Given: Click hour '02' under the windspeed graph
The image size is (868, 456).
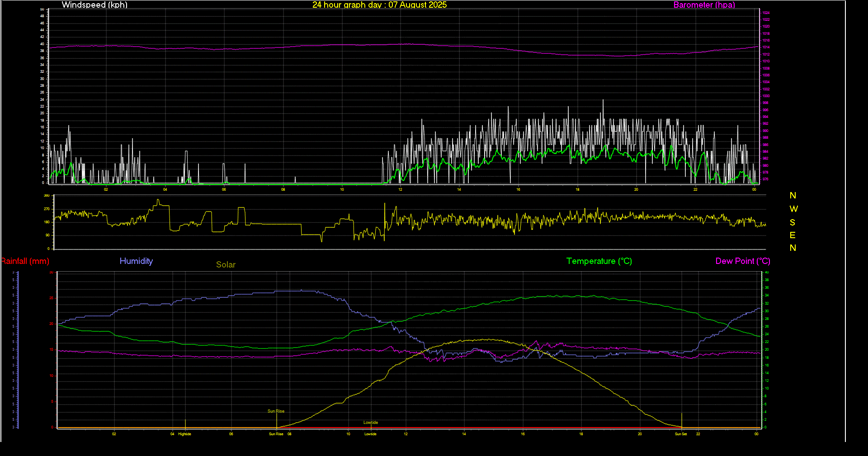Looking at the screenshot, I should click(x=106, y=189).
